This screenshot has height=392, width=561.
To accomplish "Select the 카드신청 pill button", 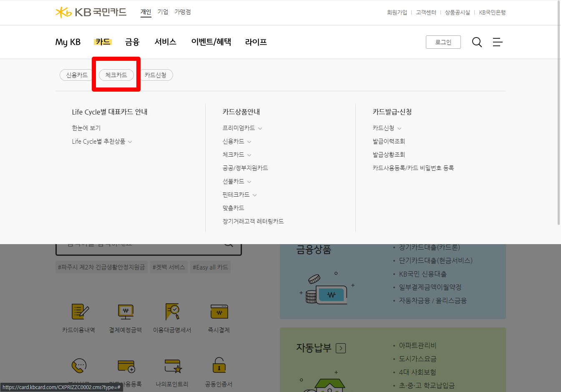I will coord(156,75).
